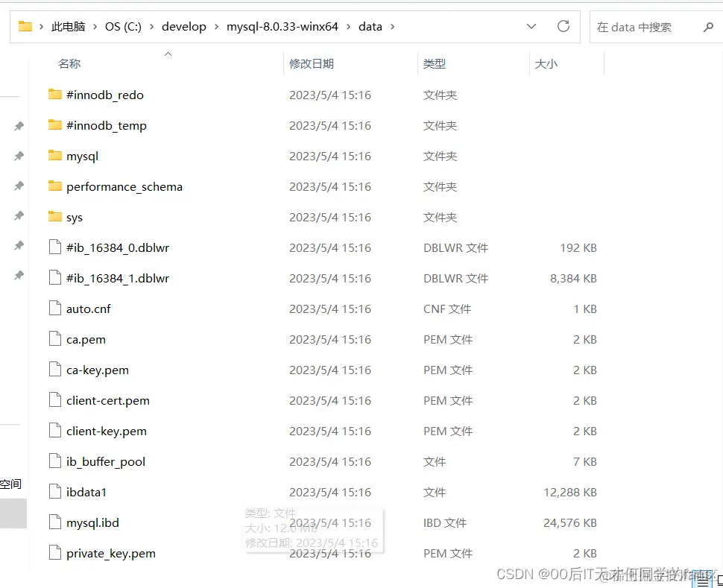This screenshot has height=588, width=723.
Task: Sort files by 修改日期 column
Action: tap(312, 63)
